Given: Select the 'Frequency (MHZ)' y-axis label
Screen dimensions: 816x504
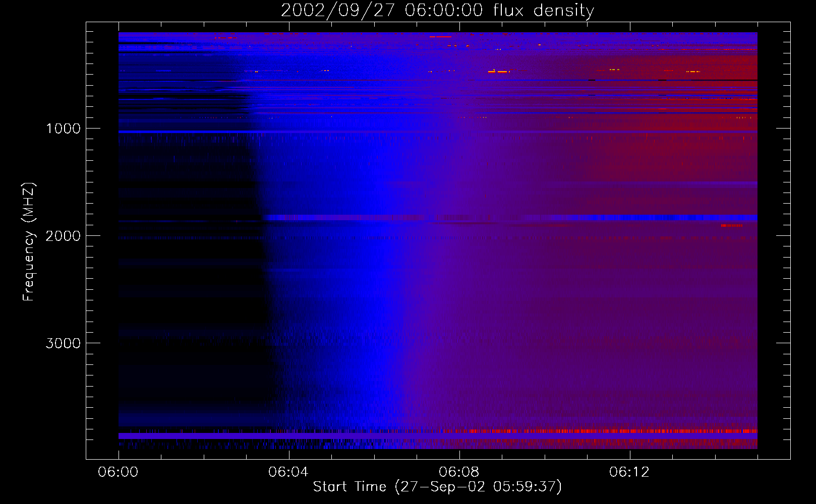Looking at the screenshot, I should tap(29, 241).
